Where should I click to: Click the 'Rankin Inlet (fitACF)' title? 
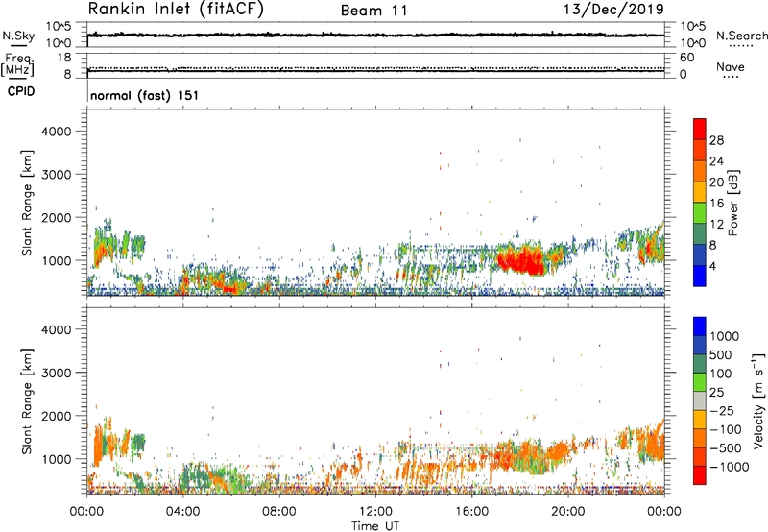pyautogui.click(x=176, y=10)
